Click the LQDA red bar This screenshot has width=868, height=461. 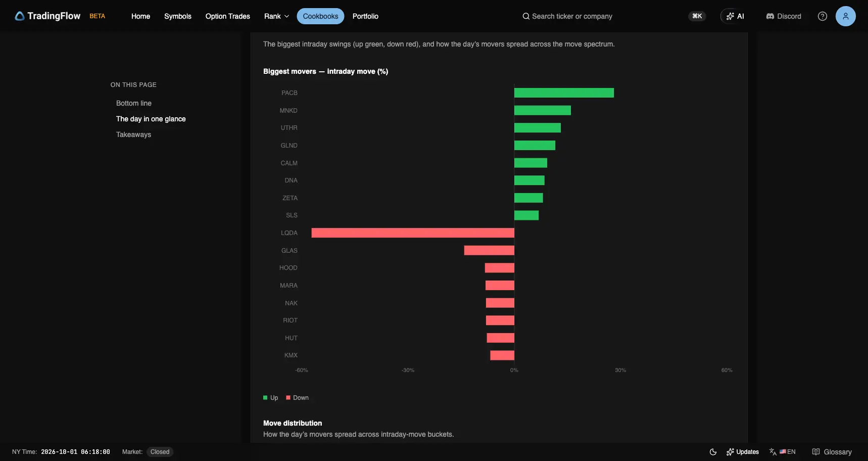tap(413, 233)
